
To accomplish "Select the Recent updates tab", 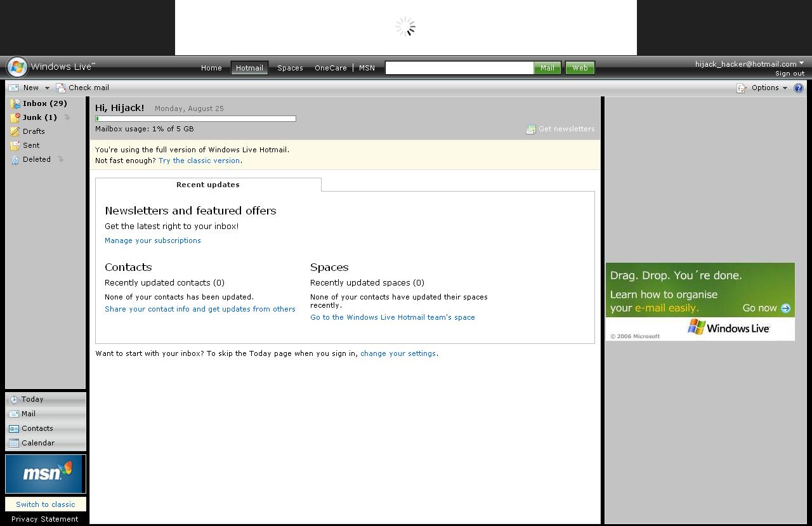I will [x=208, y=185].
